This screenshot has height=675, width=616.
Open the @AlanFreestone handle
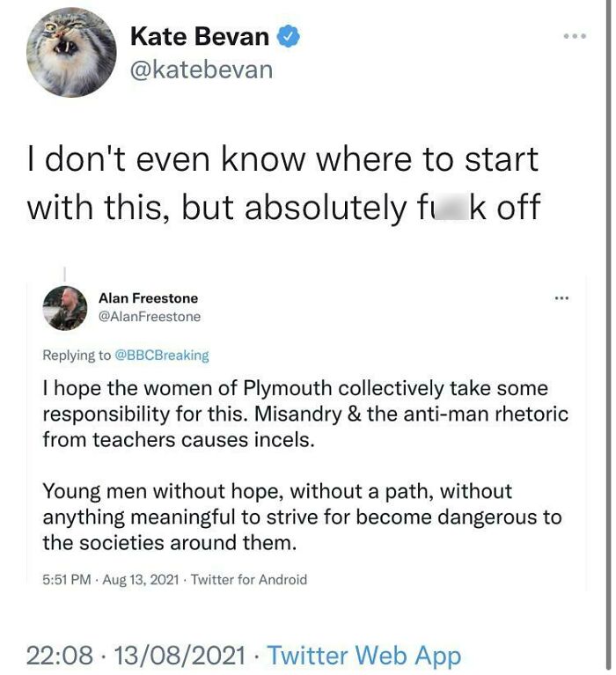[150, 316]
